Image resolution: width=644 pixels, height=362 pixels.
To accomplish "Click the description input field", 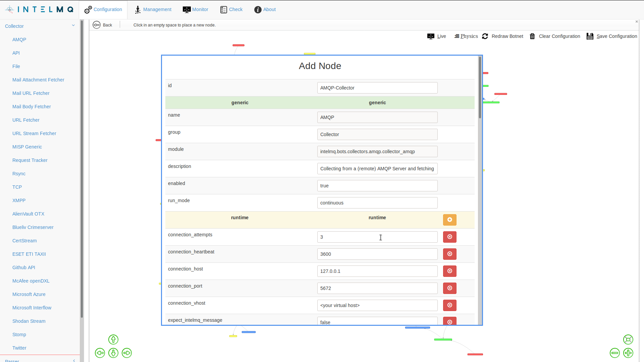I will click(x=377, y=169).
